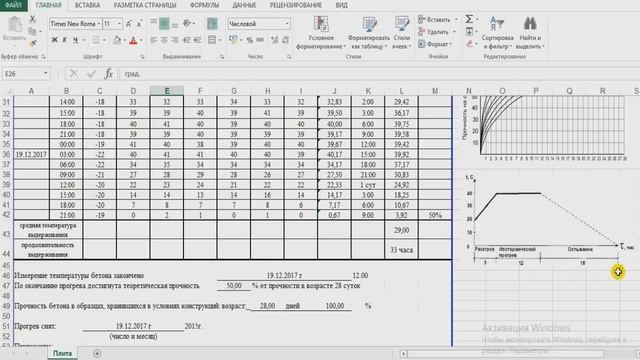Click the text orientation icon

coord(187,24)
